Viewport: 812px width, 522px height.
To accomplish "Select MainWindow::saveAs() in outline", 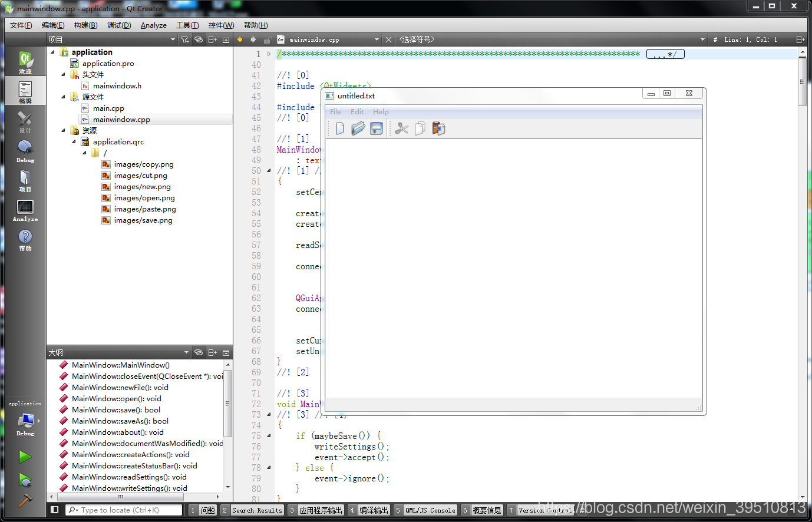I will pyautogui.click(x=120, y=421).
